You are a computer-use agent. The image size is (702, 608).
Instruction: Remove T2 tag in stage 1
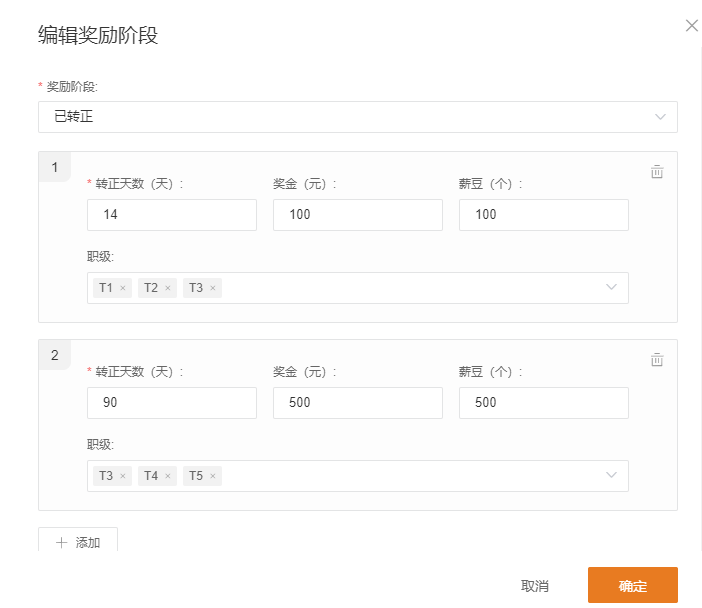(168, 288)
